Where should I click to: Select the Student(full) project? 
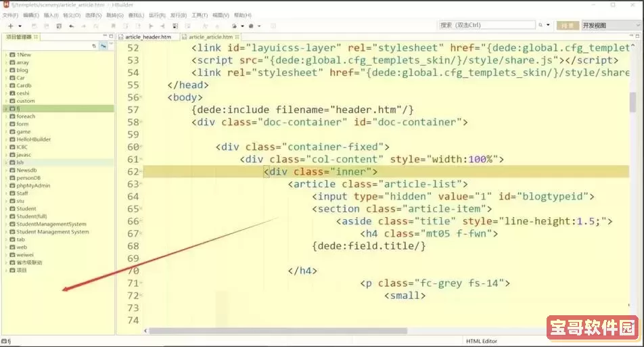(32, 216)
